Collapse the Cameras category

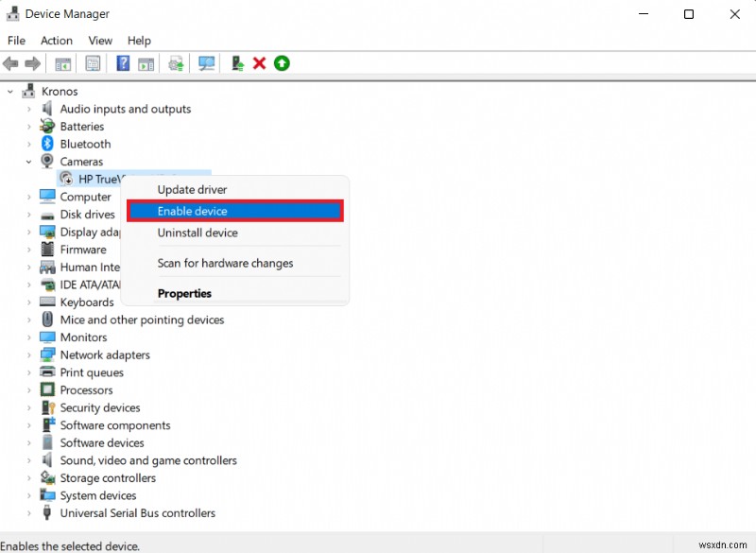point(28,162)
